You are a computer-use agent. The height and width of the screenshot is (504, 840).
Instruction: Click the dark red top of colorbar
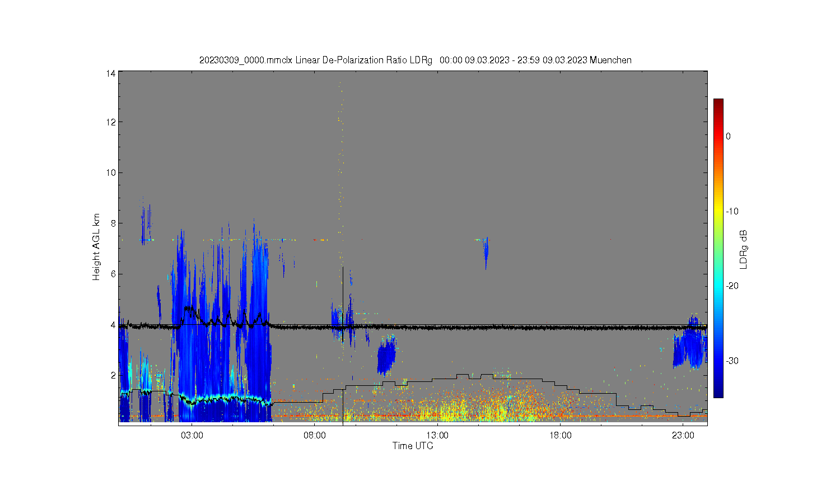[718, 104]
